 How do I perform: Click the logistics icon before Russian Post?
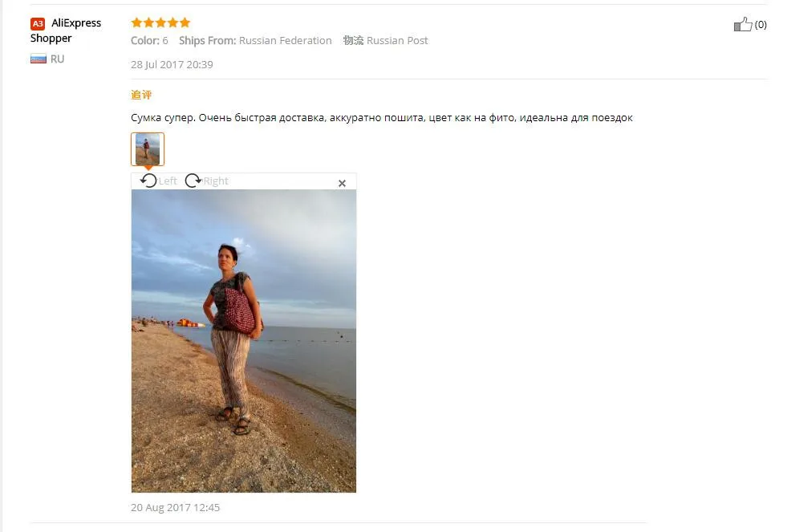click(x=353, y=40)
